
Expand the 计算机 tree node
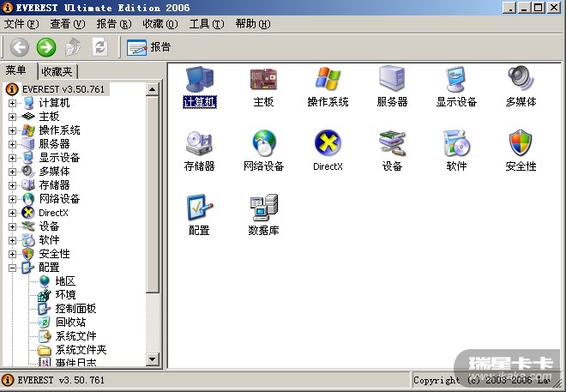point(12,103)
